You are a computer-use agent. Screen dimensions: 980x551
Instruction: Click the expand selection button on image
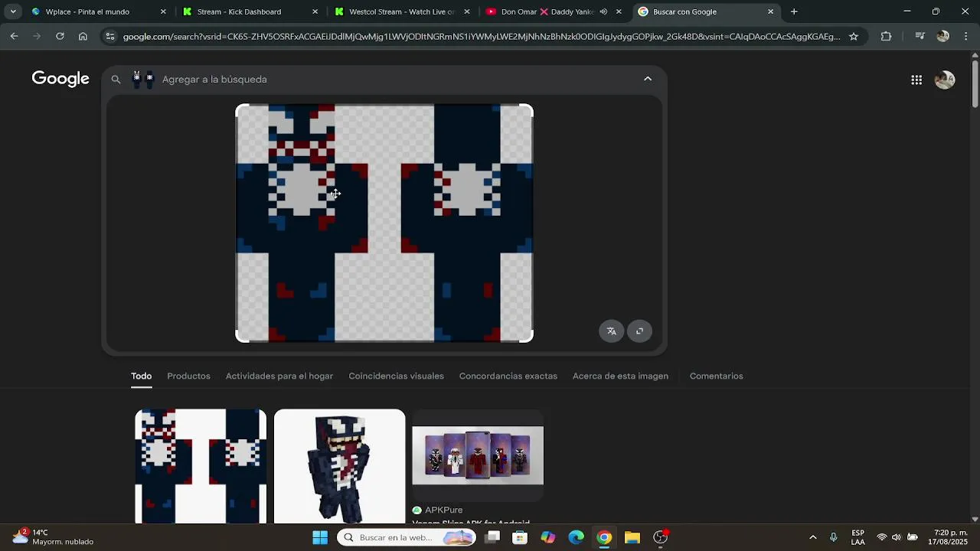click(x=640, y=331)
